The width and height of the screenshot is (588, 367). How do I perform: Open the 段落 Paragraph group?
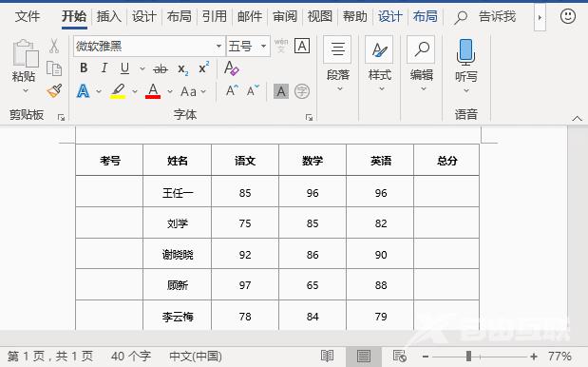pyautogui.click(x=338, y=64)
